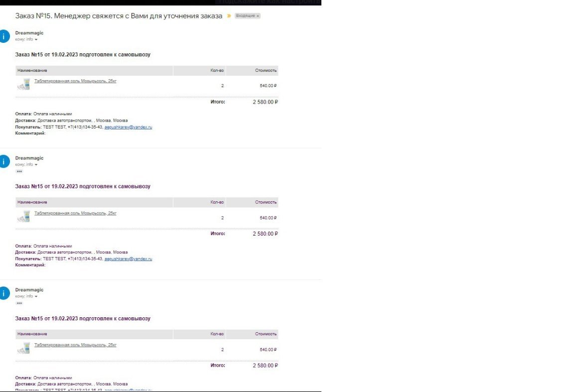
Task: Open Таблетированная соль Мозырьсоль link in first email
Action: click(x=75, y=81)
